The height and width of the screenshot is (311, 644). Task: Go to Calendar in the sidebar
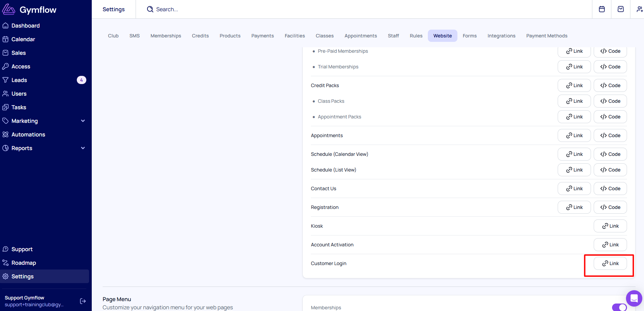click(23, 39)
